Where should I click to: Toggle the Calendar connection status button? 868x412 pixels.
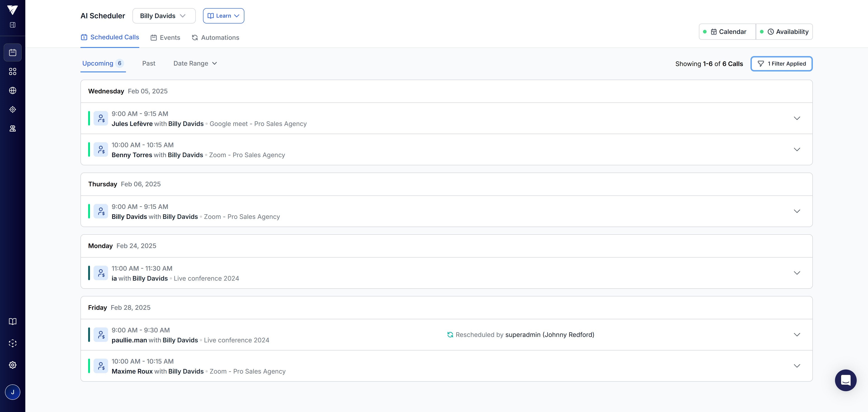click(727, 32)
